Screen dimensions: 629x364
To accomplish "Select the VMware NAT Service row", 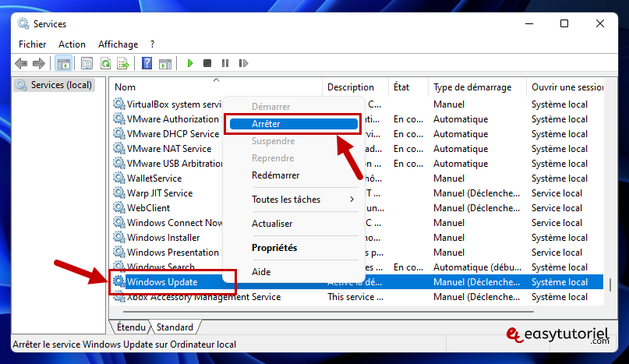I will click(357, 149).
